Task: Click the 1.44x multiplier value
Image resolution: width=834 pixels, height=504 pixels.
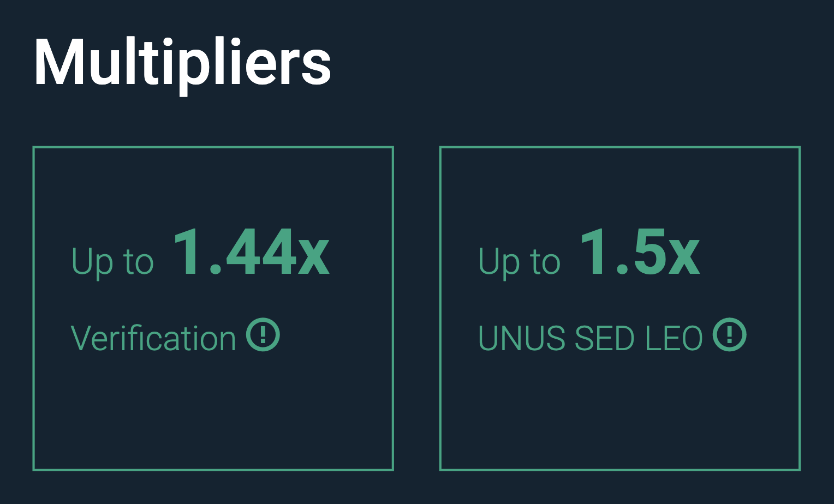Action: pos(252,253)
